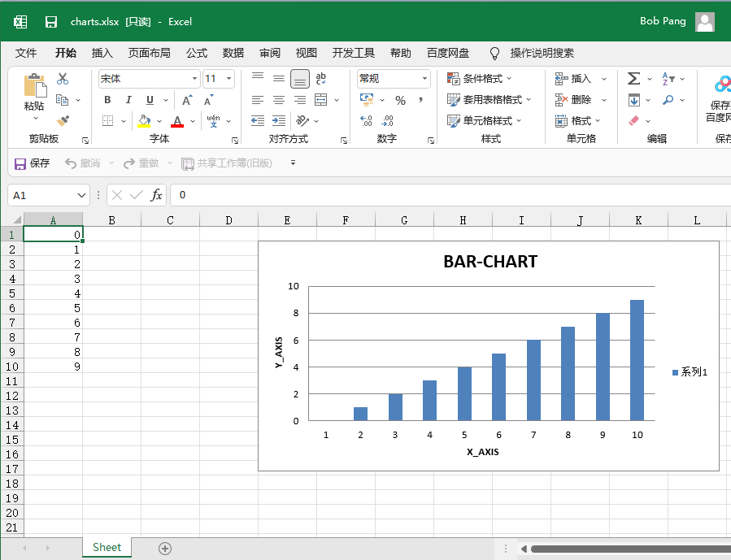Increase font size with the larger A icon
Screen dimensions: 731x560
click(187, 100)
